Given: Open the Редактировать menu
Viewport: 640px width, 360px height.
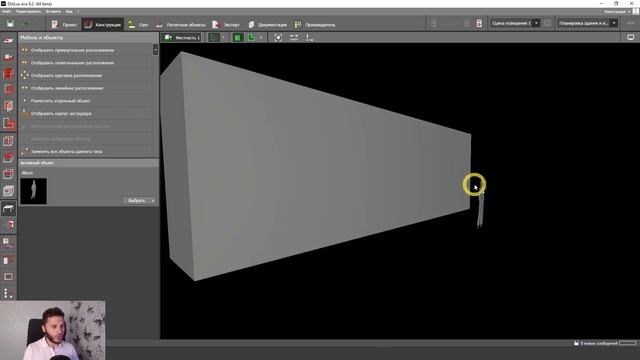Looking at the screenshot, I should (x=28, y=11).
